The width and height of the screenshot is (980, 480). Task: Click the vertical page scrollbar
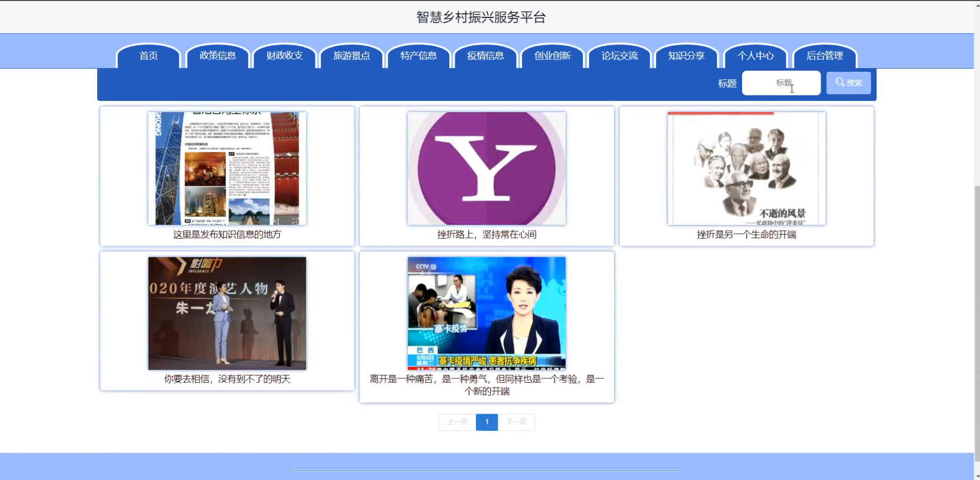pyautogui.click(x=977, y=324)
